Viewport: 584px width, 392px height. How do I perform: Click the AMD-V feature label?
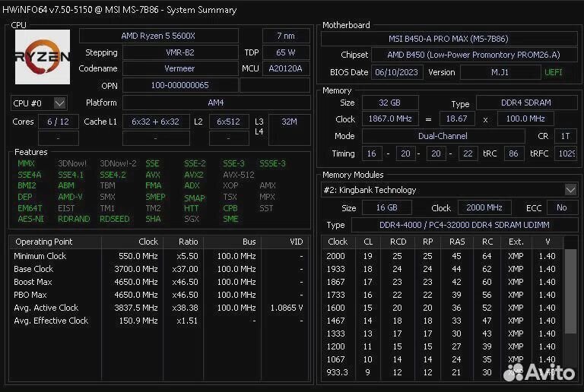coord(71,197)
